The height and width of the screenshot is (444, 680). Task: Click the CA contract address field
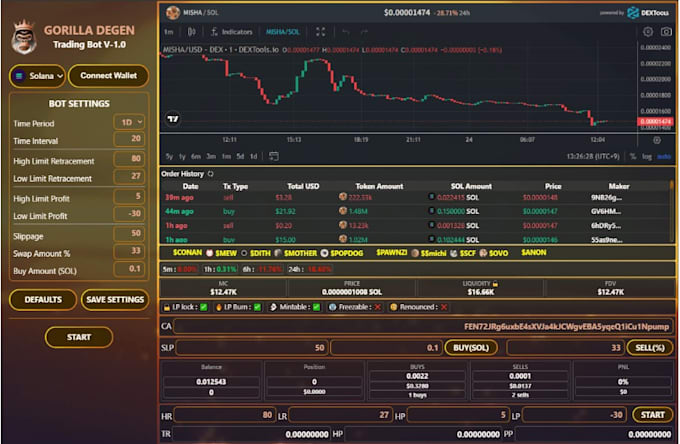click(x=423, y=326)
